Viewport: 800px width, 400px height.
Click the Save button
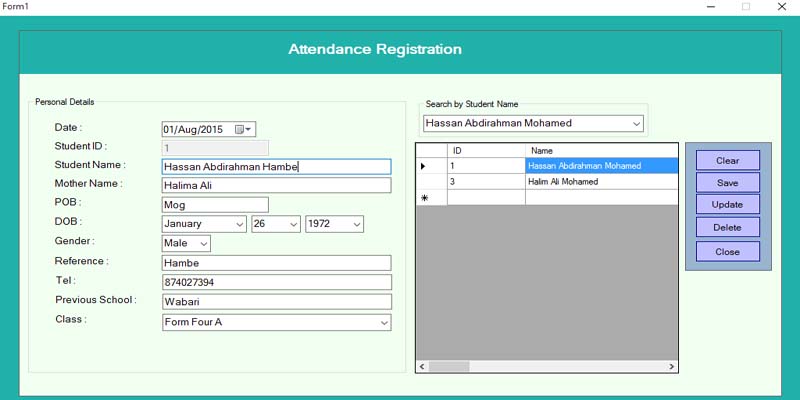point(727,183)
